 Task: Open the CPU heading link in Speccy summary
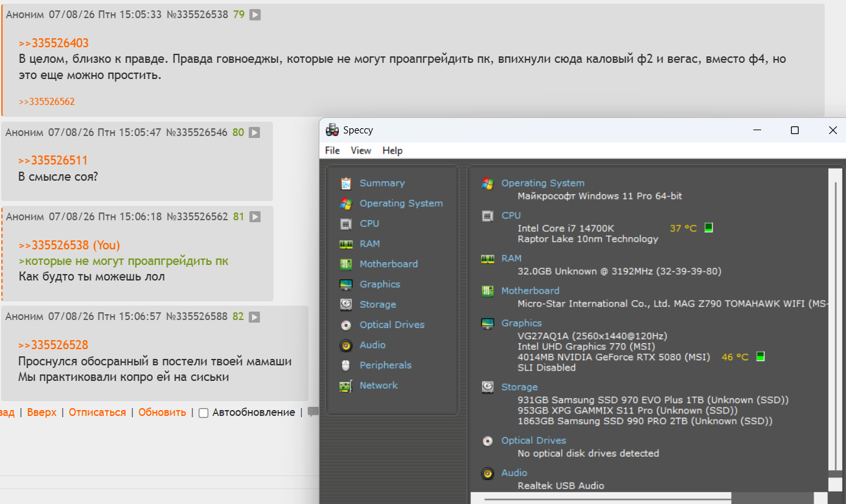pyautogui.click(x=511, y=216)
